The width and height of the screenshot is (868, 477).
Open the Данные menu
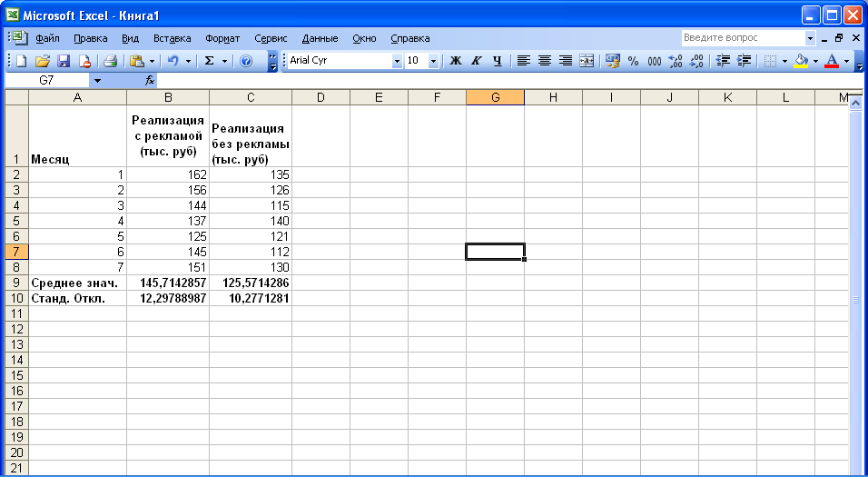click(320, 38)
